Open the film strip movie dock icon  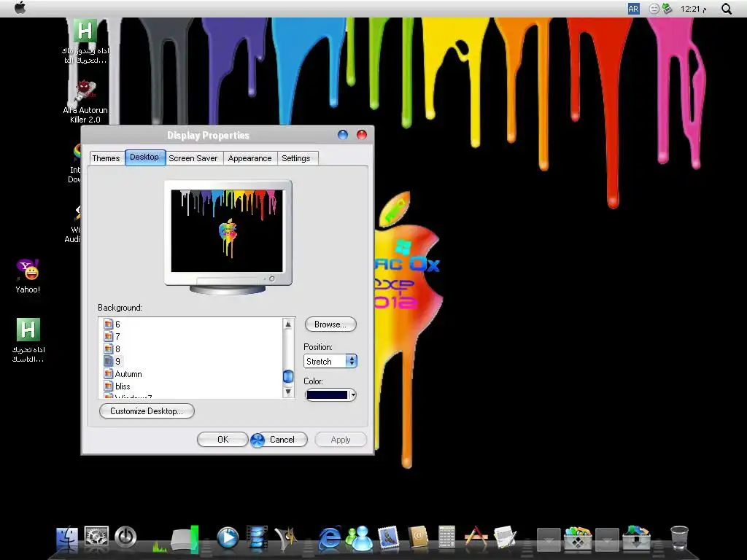[258, 537]
